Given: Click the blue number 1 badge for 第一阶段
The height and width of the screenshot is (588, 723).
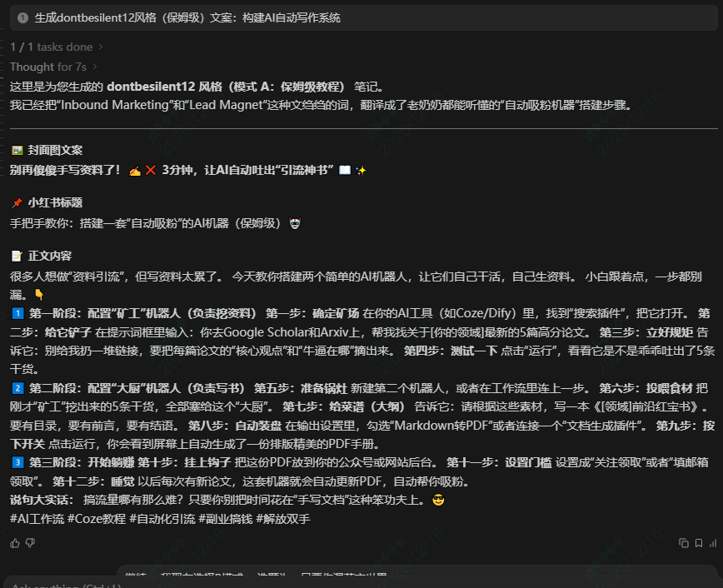Looking at the screenshot, I should [x=17, y=313].
